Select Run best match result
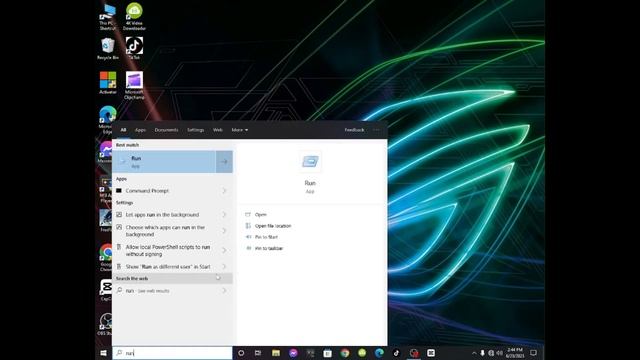Image resolution: width=640 pixels, height=360 pixels. [164, 162]
